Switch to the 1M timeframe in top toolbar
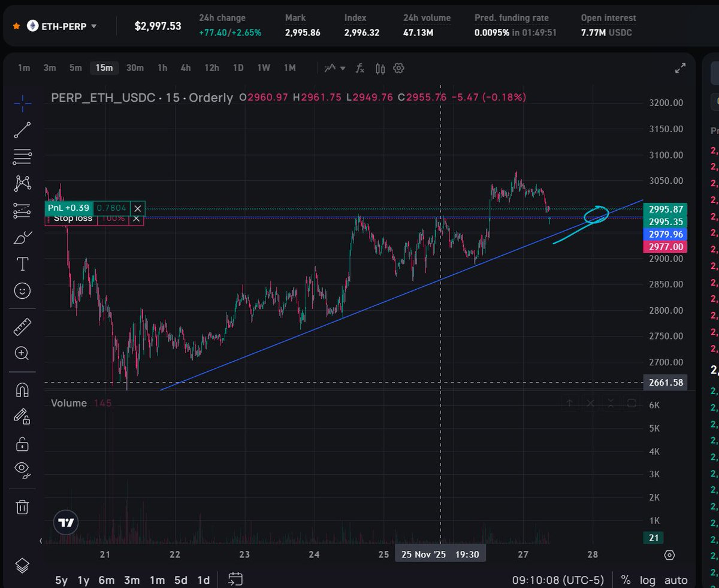This screenshot has width=719, height=588. tap(290, 68)
